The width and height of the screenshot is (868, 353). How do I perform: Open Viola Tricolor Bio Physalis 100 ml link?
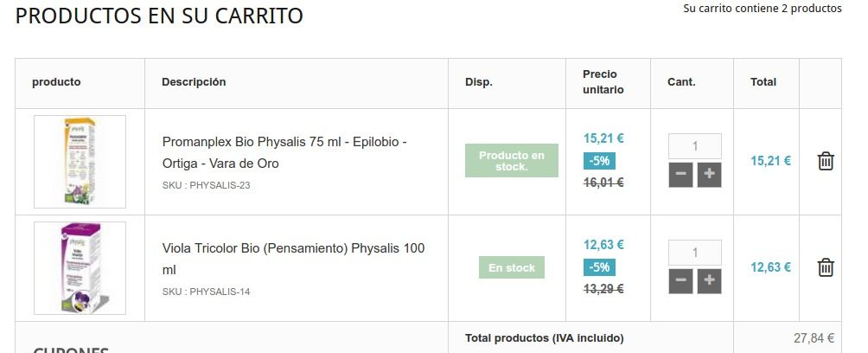click(x=293, y=259)
